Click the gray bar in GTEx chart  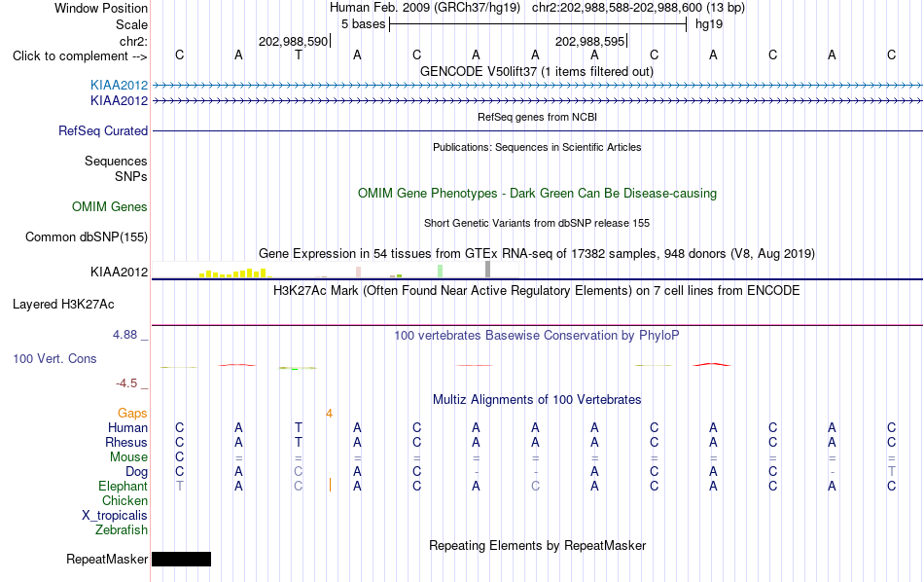click(x=488, y=270)
